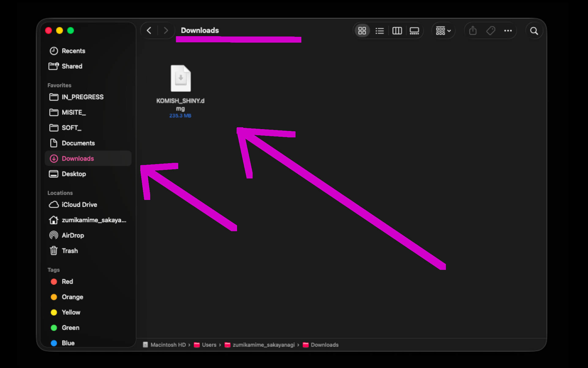The width and height of the screenshot is (588, 368).
Task: Click the Edit Tags icon
Action: pos(491,31)
